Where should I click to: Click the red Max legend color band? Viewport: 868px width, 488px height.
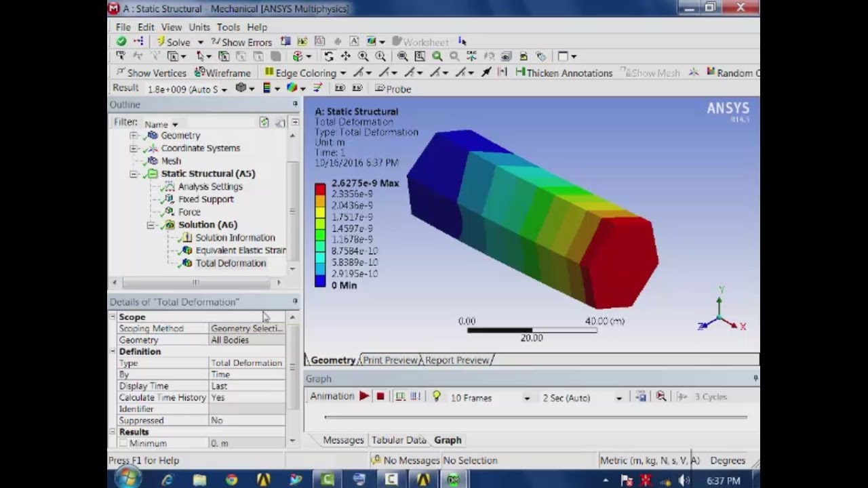[320, 189]
